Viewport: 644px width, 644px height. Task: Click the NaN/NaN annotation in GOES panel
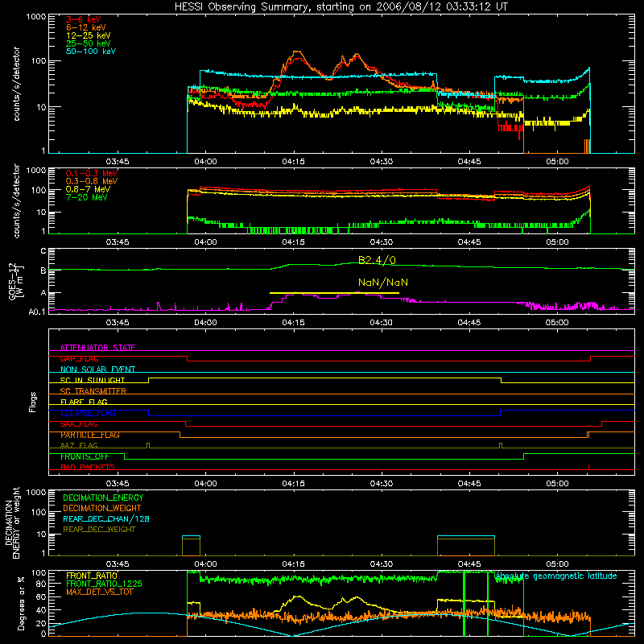[383, 283]
